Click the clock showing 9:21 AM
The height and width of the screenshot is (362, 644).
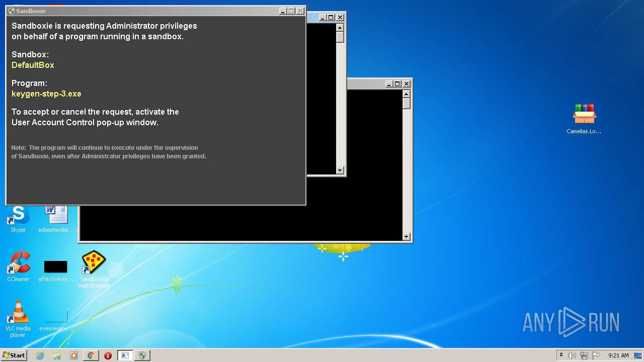coord(618,355)
